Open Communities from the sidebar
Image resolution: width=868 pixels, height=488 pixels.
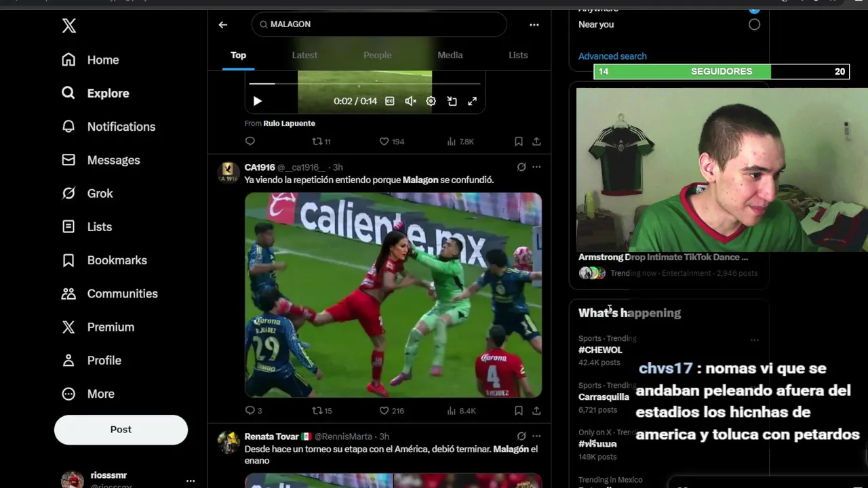pyautogui.click(x=109, y=293)
